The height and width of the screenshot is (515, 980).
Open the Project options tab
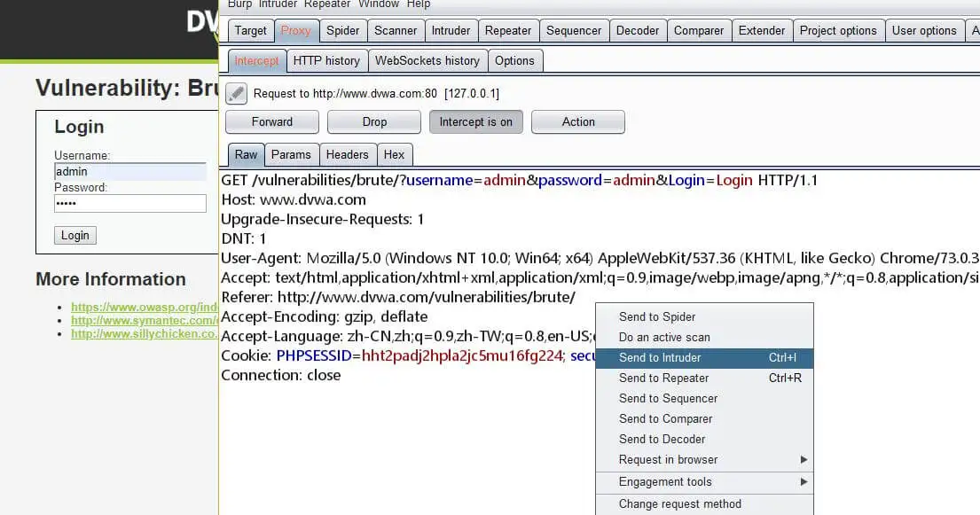[x=838, y=31]
